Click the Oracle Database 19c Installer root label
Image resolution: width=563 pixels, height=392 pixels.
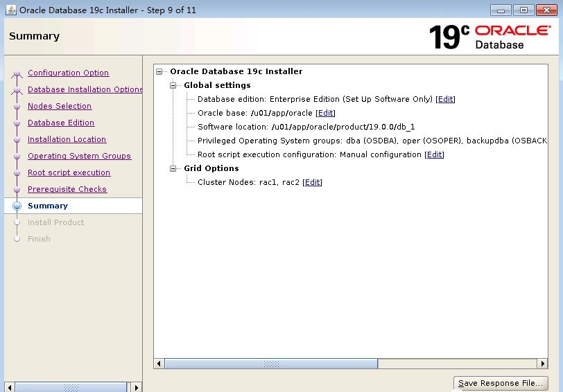(236, 71)
